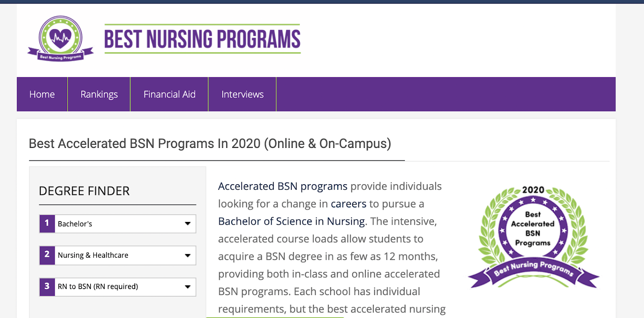The image size is (644, 318).
Task: Open the Interviews menu item
Action: [242, 94]
